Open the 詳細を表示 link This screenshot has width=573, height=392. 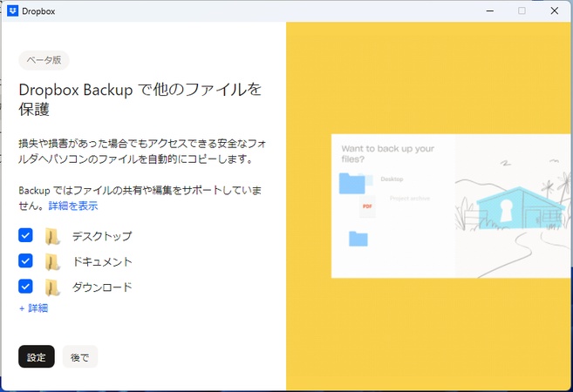[x=73, y=206]
